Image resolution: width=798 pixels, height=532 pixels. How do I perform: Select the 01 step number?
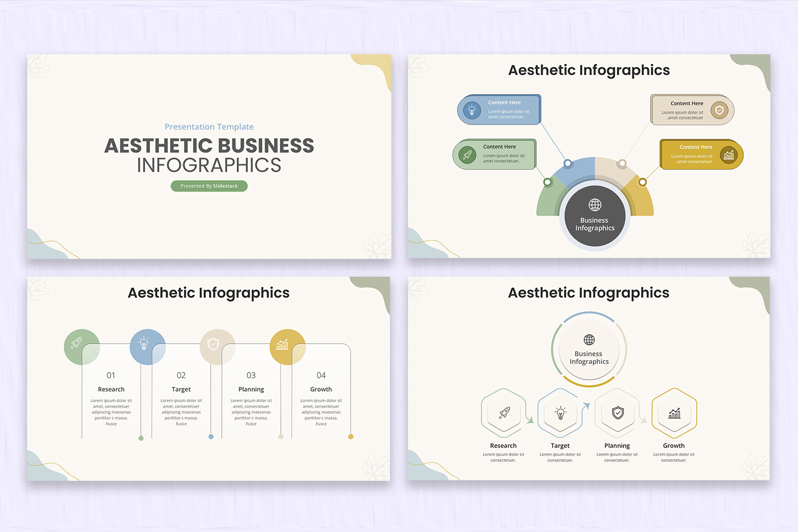tap(111, 376)
